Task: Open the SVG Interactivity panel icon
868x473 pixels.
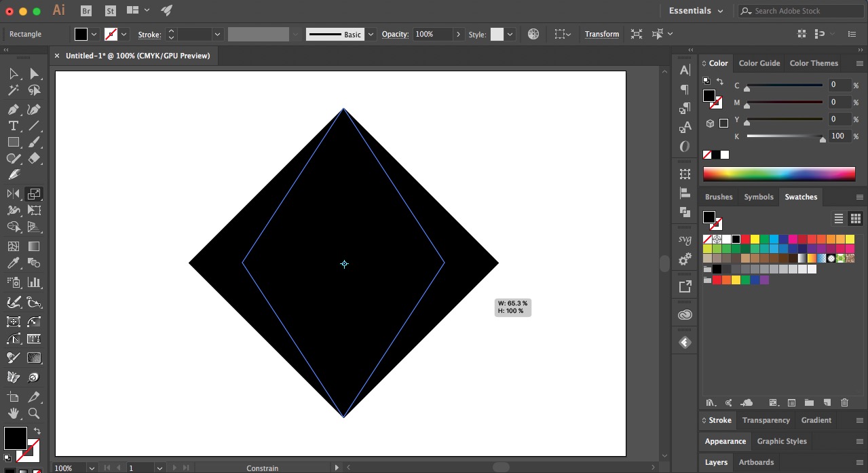Action: click(685, 240)
